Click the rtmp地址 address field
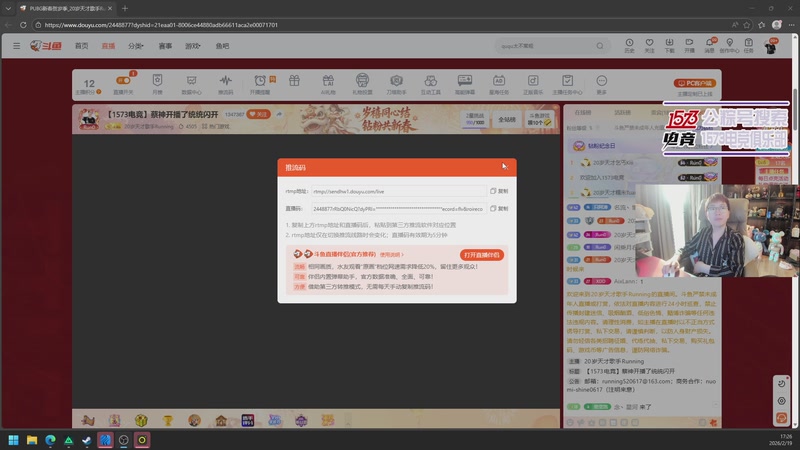Viewport: 800px width, 450px height. pyautogui.click(x=398, y=191)
